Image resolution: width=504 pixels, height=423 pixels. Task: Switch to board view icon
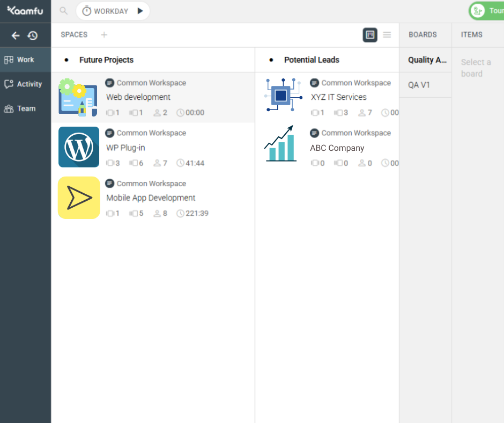point(370,35)
